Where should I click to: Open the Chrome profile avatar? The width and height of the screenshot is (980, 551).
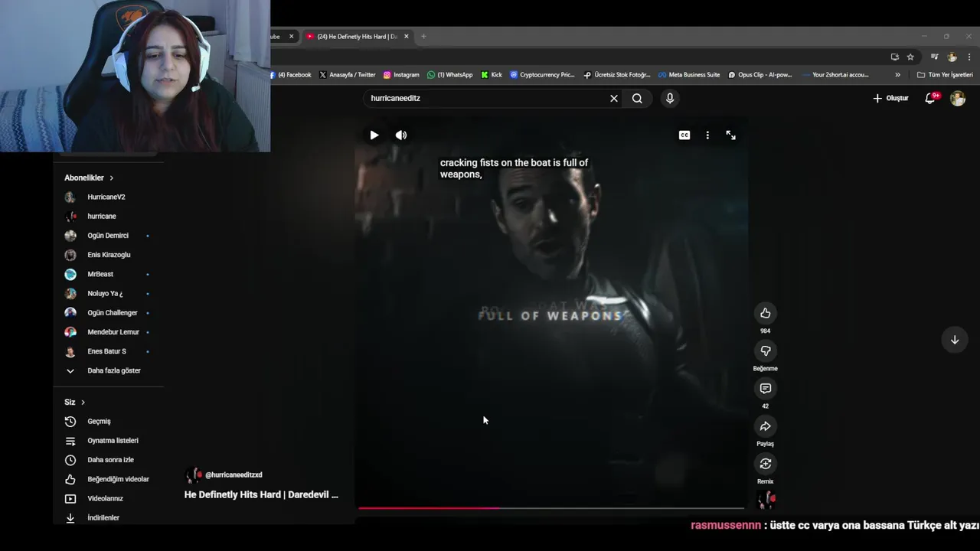coord(952,57)
